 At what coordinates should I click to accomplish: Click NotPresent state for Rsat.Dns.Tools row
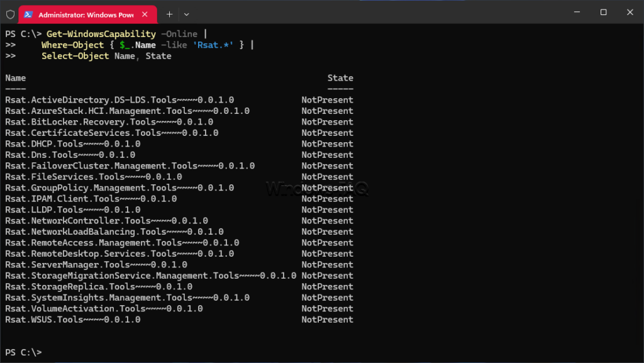point(327,155)
